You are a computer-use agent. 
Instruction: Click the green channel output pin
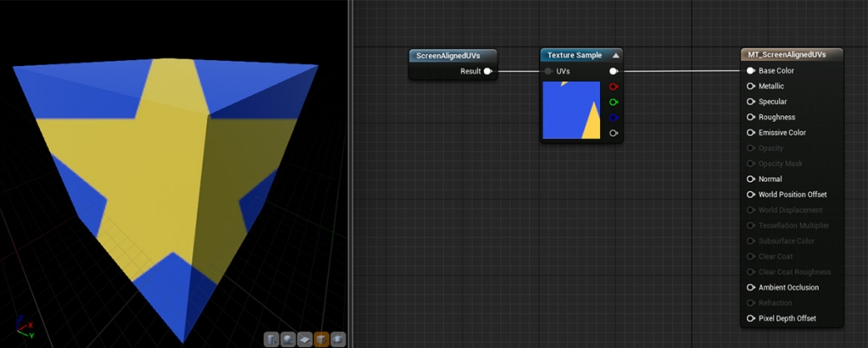point(614,102)
